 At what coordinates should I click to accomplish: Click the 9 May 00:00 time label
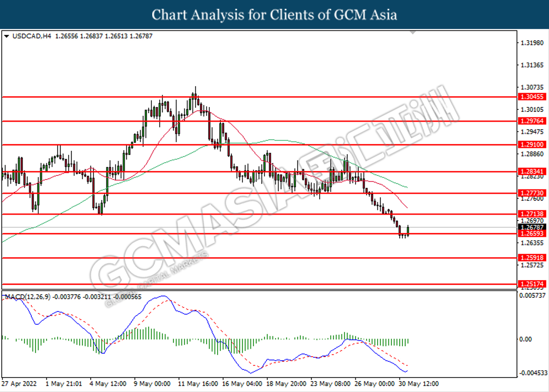(152, 384)
